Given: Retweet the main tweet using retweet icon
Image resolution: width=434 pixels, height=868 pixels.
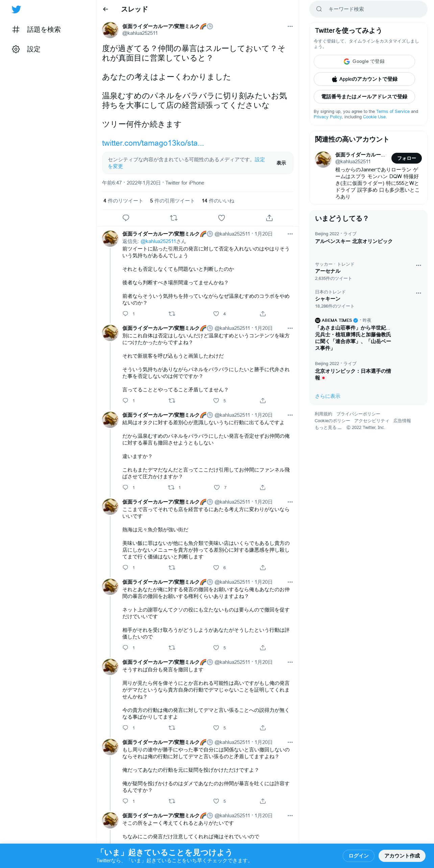Looking at the screenshot, I should point(174,218).
